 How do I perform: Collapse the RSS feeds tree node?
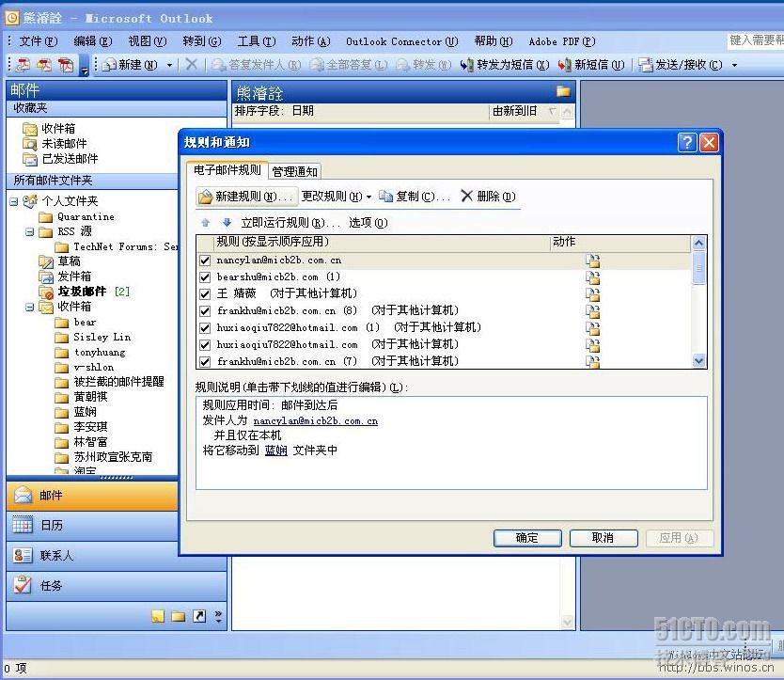30,231
